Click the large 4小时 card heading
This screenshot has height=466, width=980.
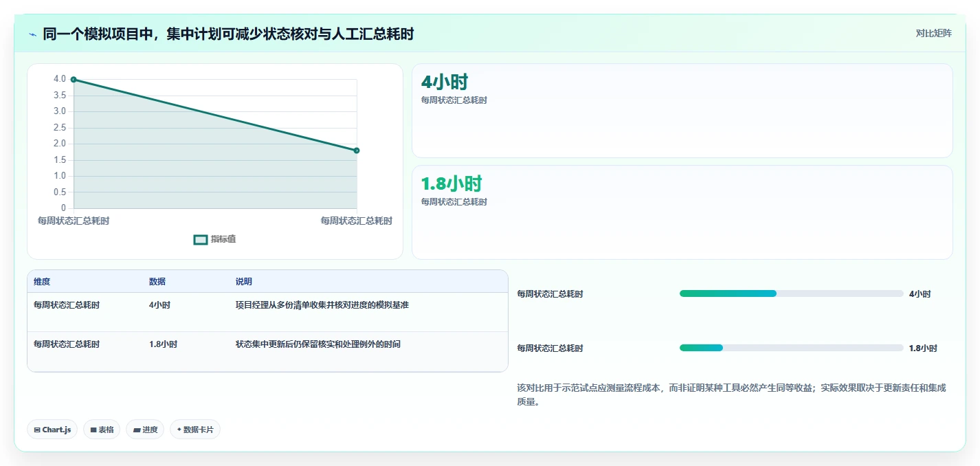tap(445, 82)
